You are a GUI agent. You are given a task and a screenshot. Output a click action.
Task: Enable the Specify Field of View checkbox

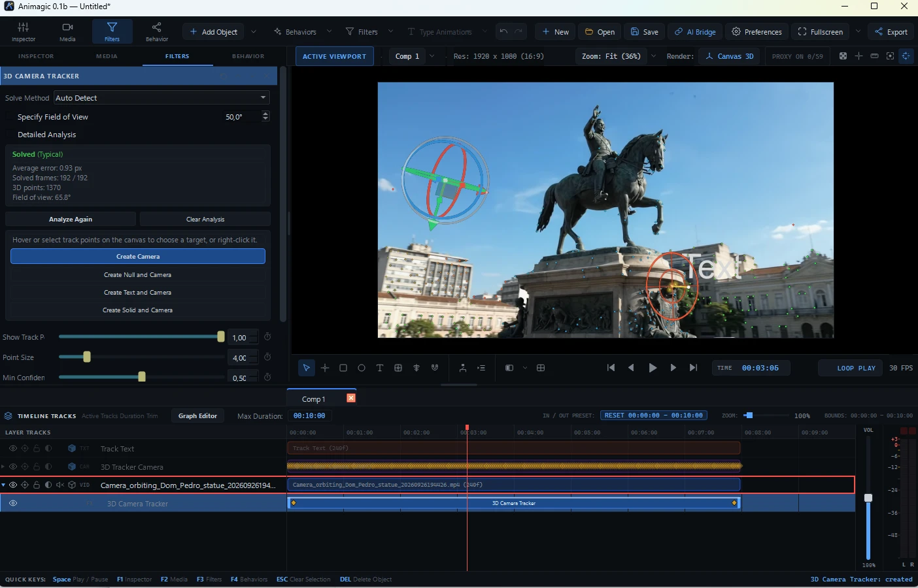pyautogui.click(x=10, y=117)
